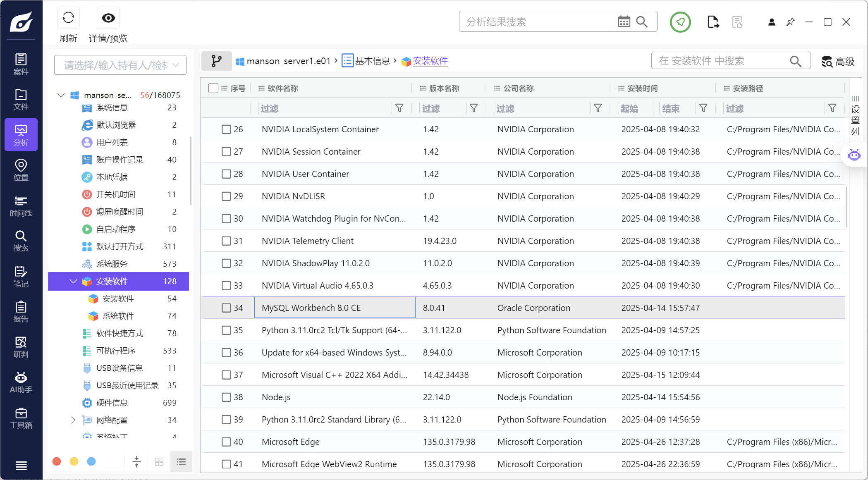The height and width of the screenshot is (480, 868).
Task: Click the red color dot filter
Action: click(x=57, y=461)
